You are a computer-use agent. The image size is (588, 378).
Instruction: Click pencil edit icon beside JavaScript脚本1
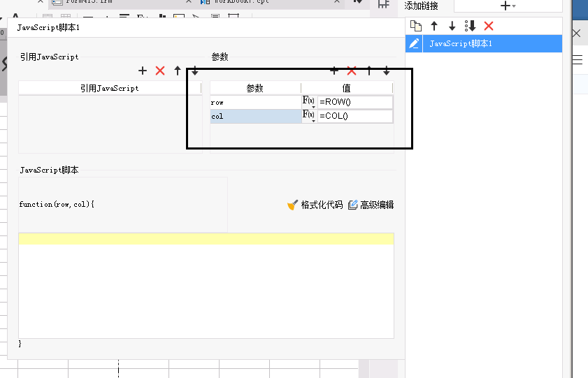pyautogui.click(x=414, y=43)
